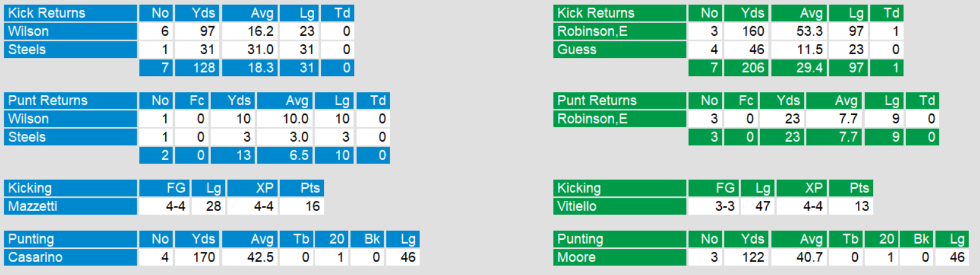Screen dimensions: 980x275
Task: Click the Bk column header in Casarino's punting table
Action: pyautogui.click(x=372, y=239)
